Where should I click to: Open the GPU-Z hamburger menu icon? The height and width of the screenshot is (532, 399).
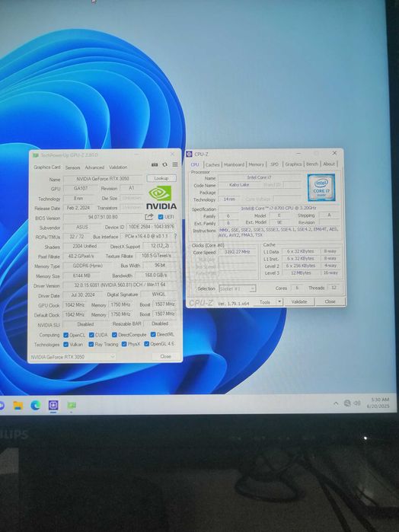point(175,164)
